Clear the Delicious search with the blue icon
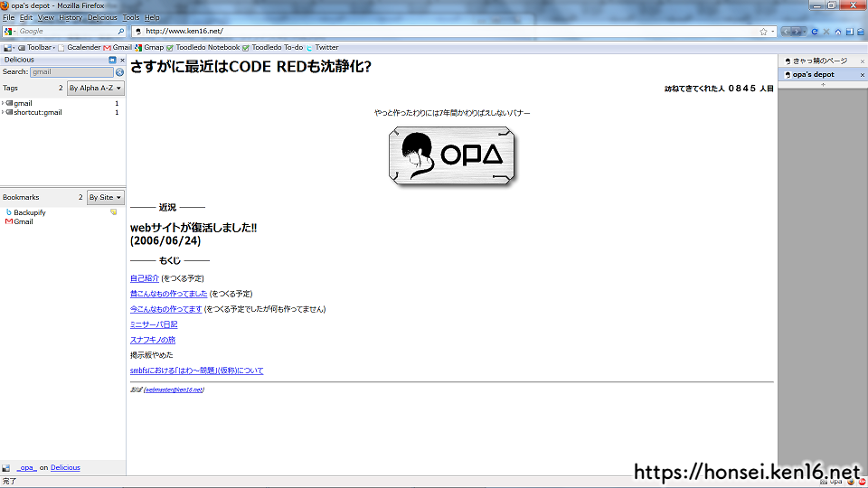The height and width of the screenshot is (488, 868). [119, 71]
